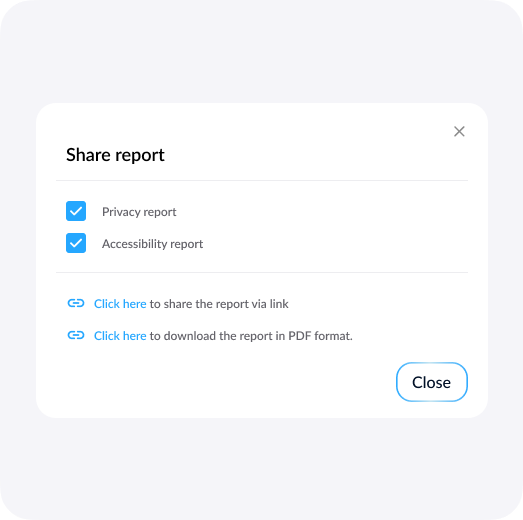Click 'to download the report in PDF format' text

tap(251, 336)
